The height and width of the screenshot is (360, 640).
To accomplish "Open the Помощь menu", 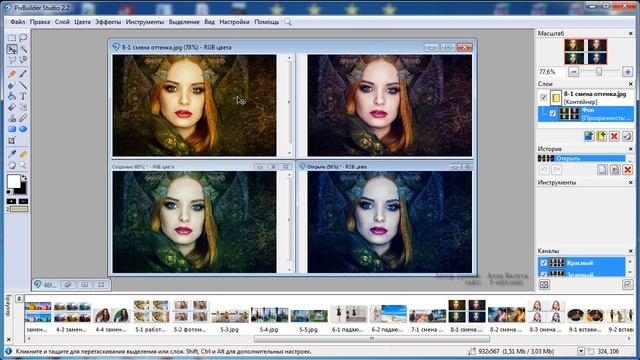I will click(267, 22).
